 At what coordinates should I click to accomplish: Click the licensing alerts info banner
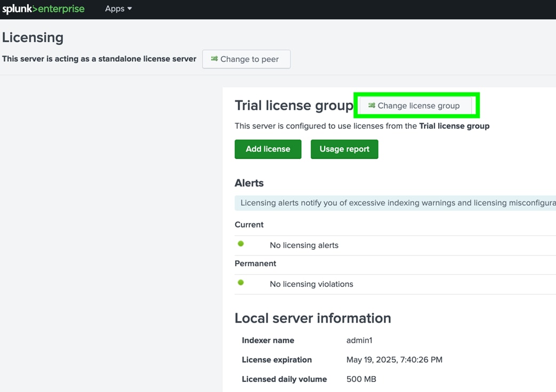[395, 203]
